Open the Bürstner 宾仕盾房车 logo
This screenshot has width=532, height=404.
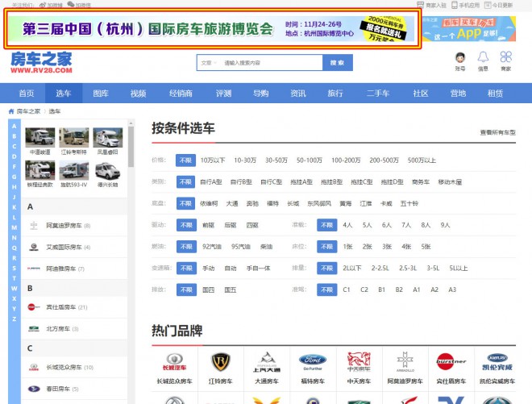[x=451, y=362]
